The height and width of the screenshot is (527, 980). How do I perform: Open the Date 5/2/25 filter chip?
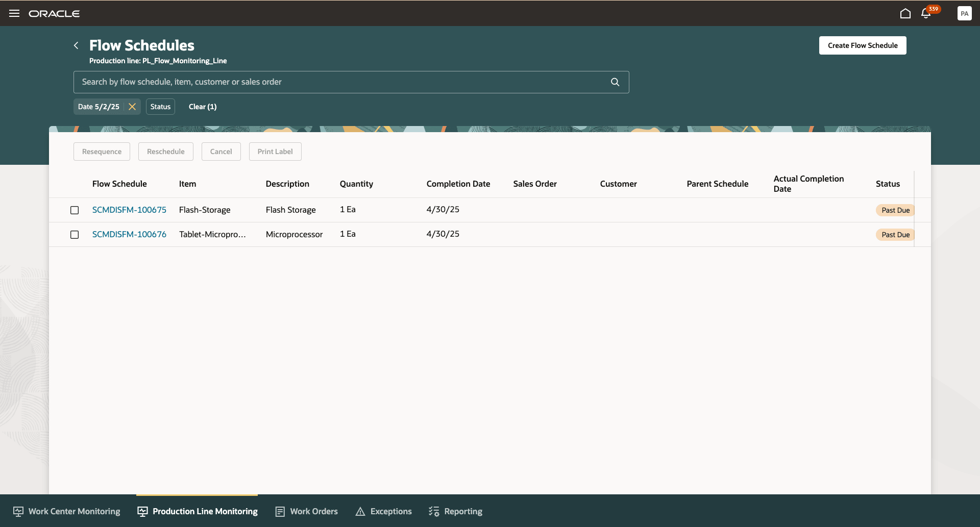[99, 107]
